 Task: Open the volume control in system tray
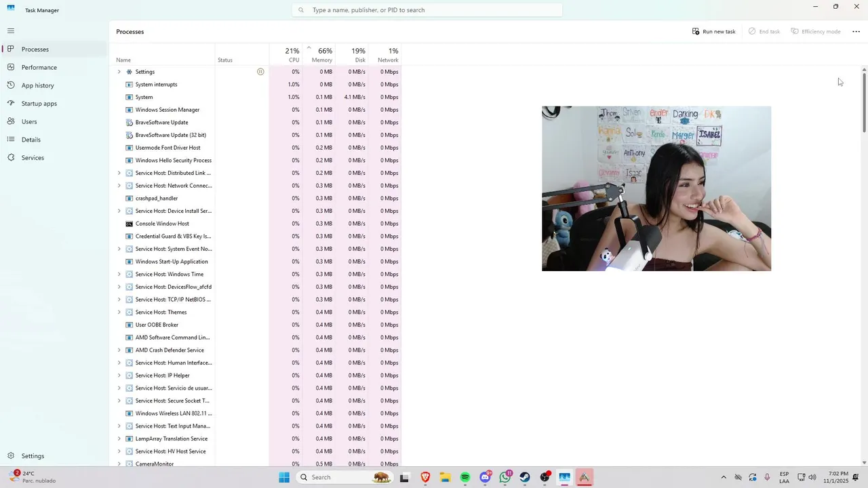tap(812, 477)
